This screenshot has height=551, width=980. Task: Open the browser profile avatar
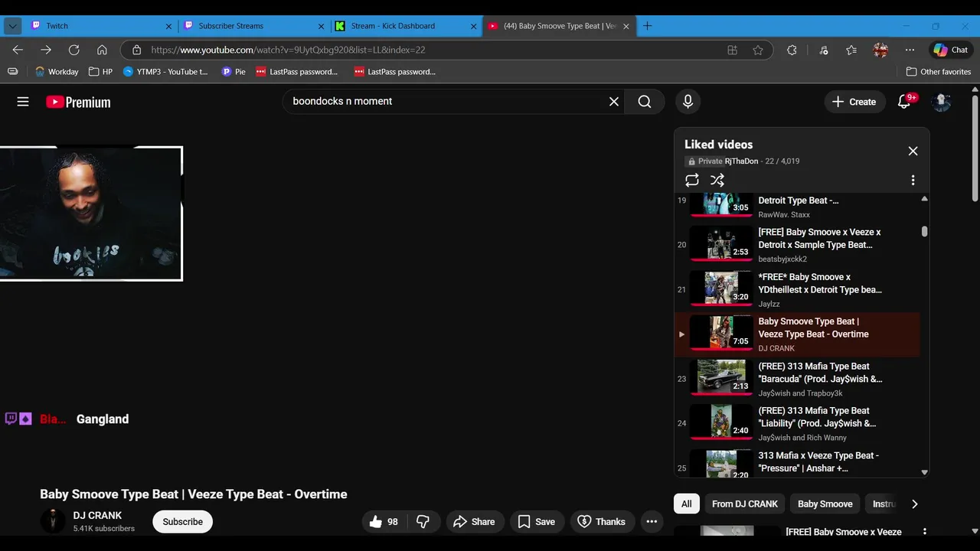tap(880, 50)
